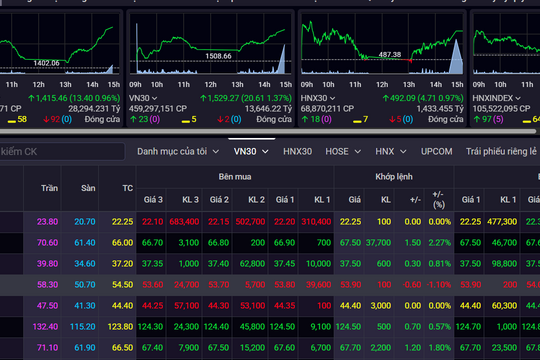Click the HNX30 intraday chart thumbnail
The height and width of the screenshot is (360, 540).
pos(382,44)
